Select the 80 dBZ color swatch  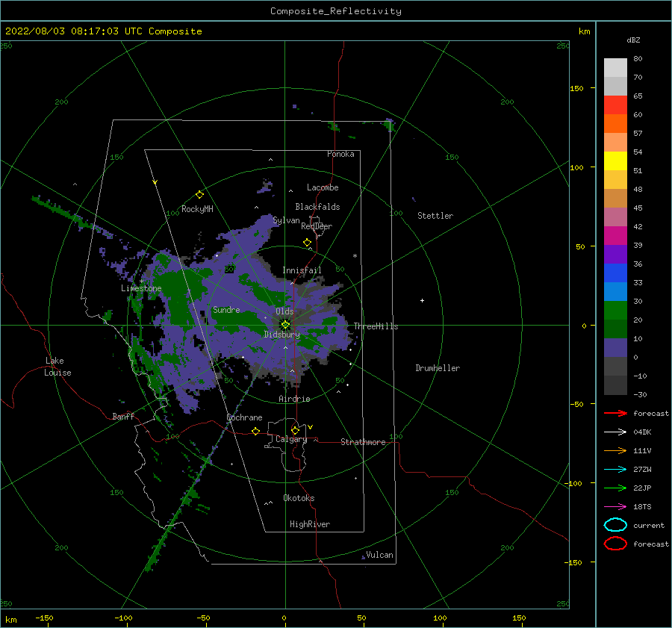pyautogui.click(x=615, y=68)
